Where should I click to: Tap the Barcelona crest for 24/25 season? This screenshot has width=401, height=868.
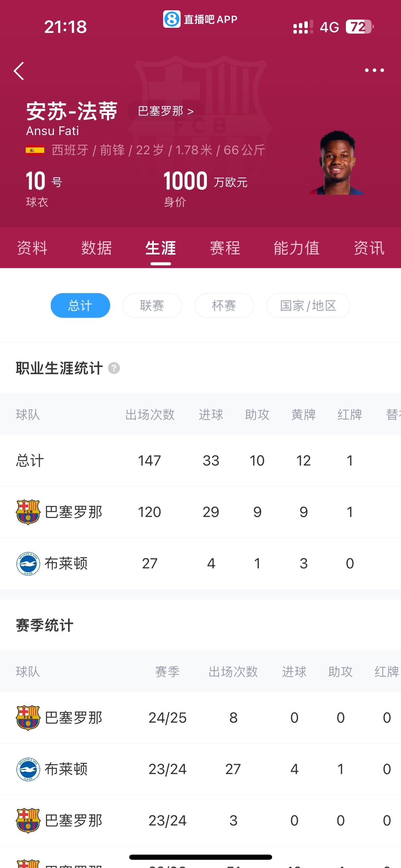point(28,718)
